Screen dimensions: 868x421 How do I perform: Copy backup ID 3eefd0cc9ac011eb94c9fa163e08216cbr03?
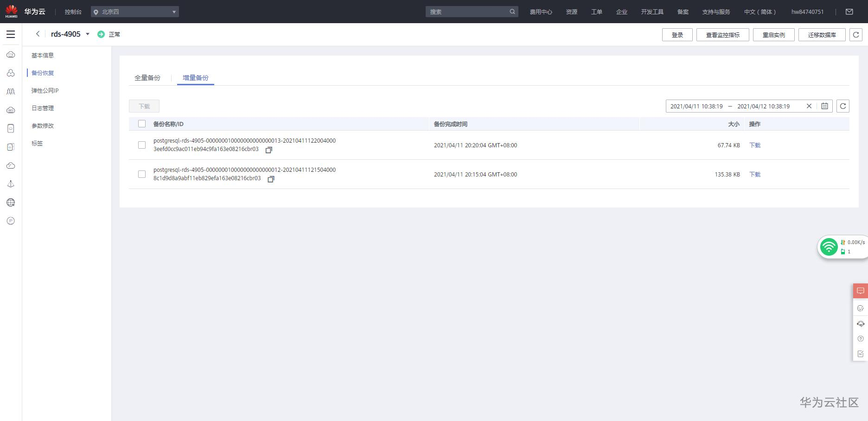[x=268, y=150]
